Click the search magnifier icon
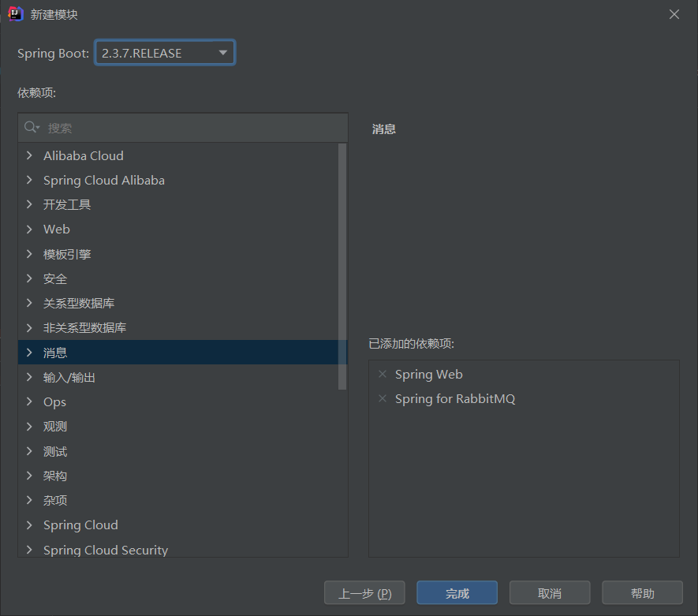 click(32, 127)
